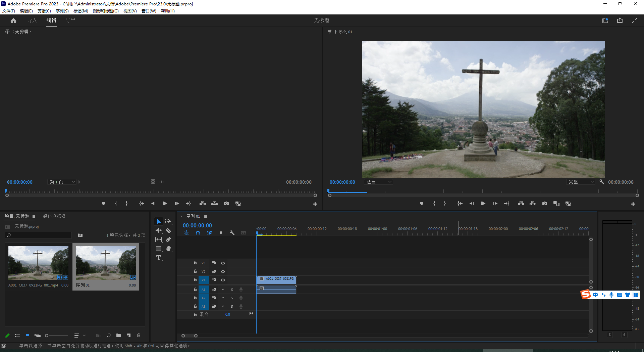Activate the Hand tool
Viewport: 644px width, 352px height.
pos(169,249)
